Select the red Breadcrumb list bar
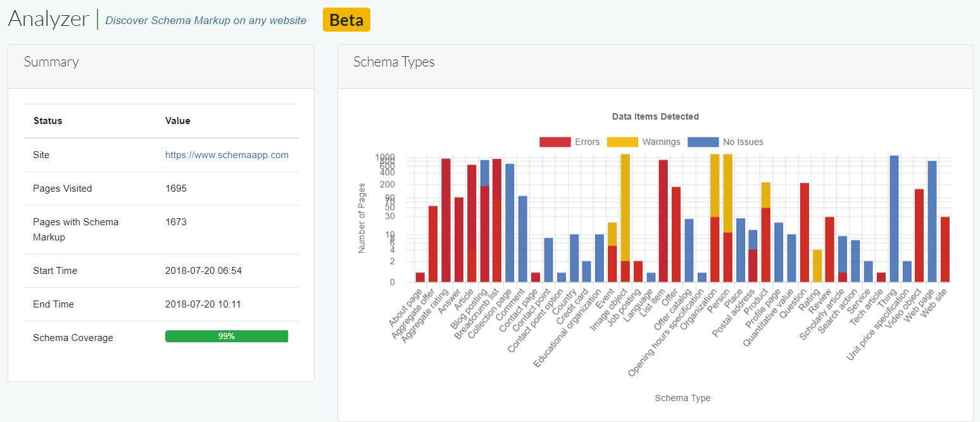 coord(497,220)
